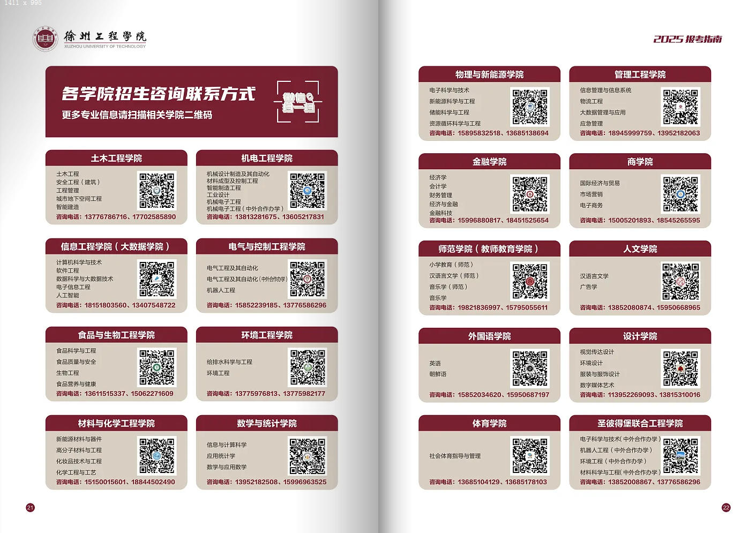756x533 pixels.
Task: Click the major '数字媒体艺术'
Action: coord(597,385)
